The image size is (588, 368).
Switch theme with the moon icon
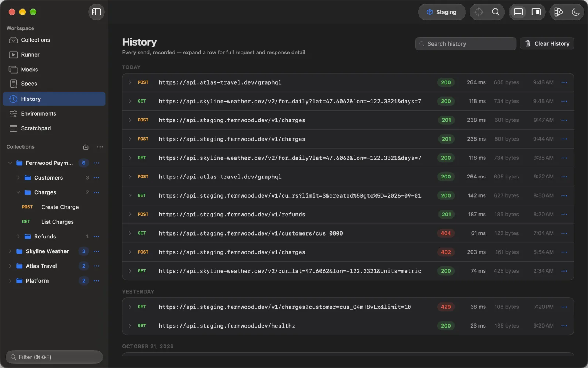[576, 12]
